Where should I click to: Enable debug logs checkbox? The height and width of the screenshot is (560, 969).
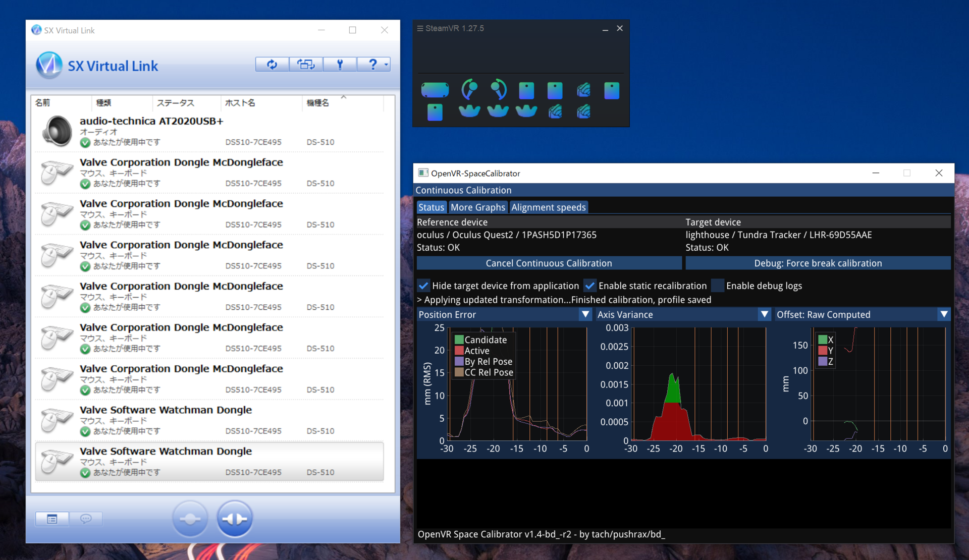pyautogui.click(x=717, y=286)
